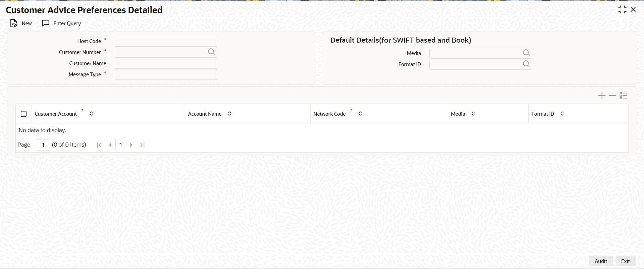This screenshot has width=644, height=269.
Task: Go to next page of table
Action: click(x=131, y=145)
